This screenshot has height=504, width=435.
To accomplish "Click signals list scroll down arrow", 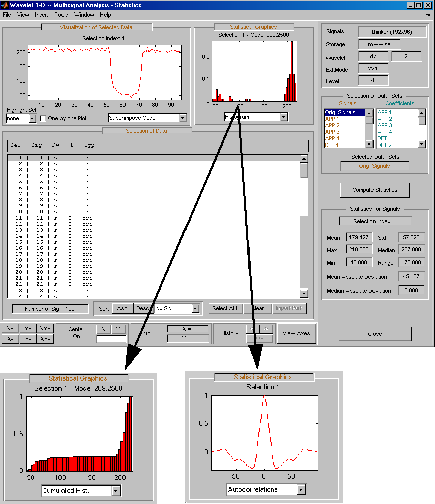I will (x=369, y=145).
